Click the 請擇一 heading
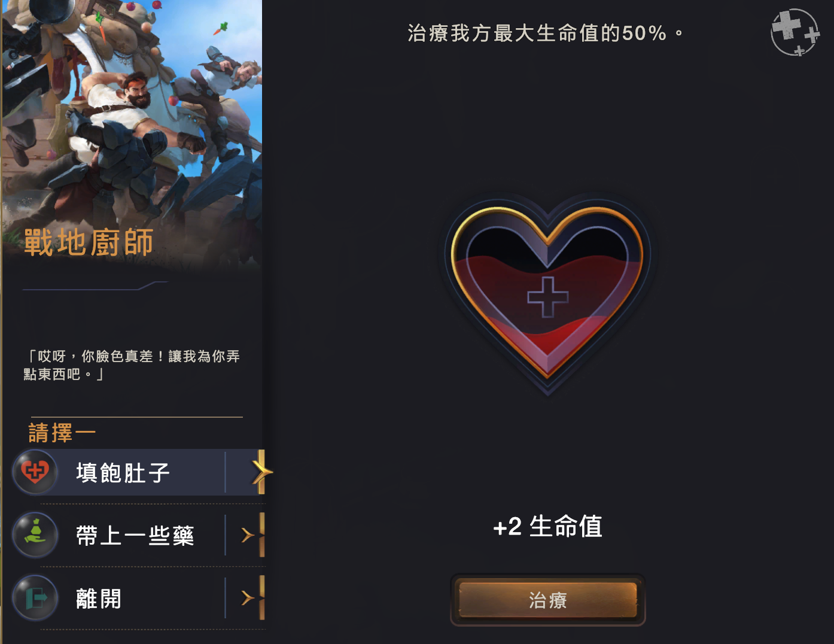Viewport: 834px width, 644px height. click(x=62, y=433)
